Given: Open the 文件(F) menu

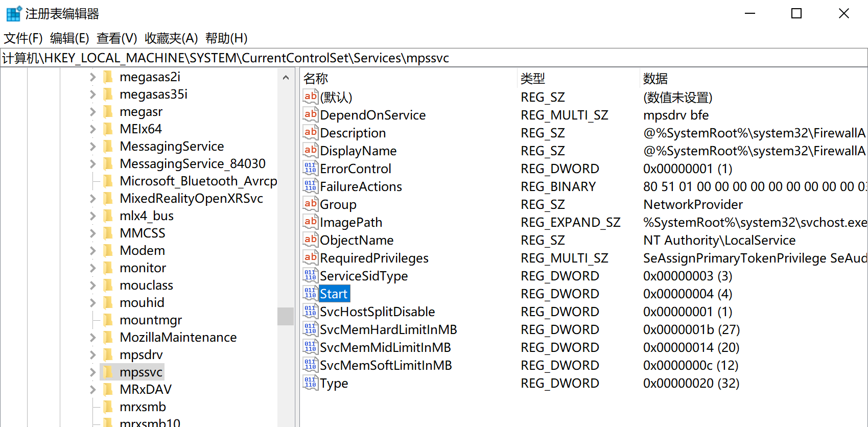Looking at the screenshot, I should coord(23,38).
